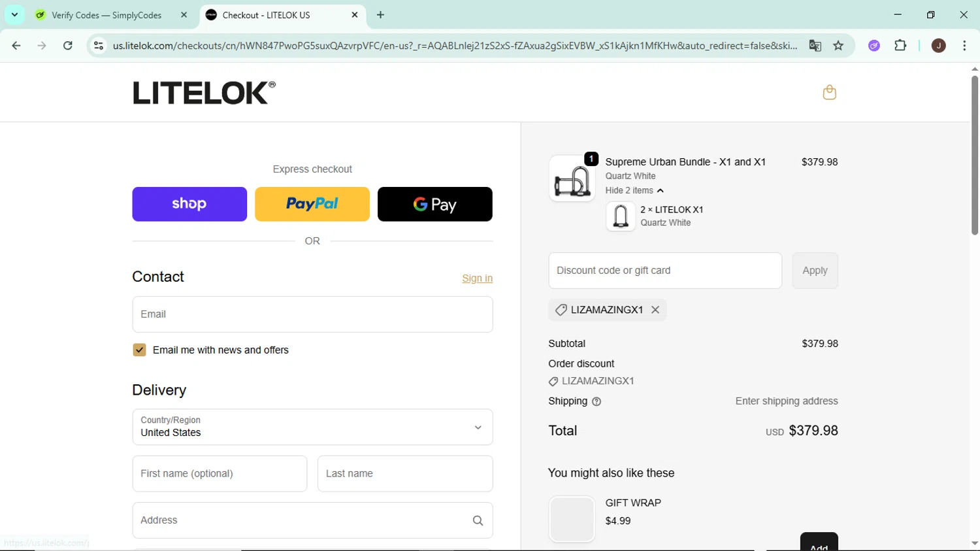Click the purple extension icon in toolbar
The image size is (980, 551).
click(x=874, y=46)
